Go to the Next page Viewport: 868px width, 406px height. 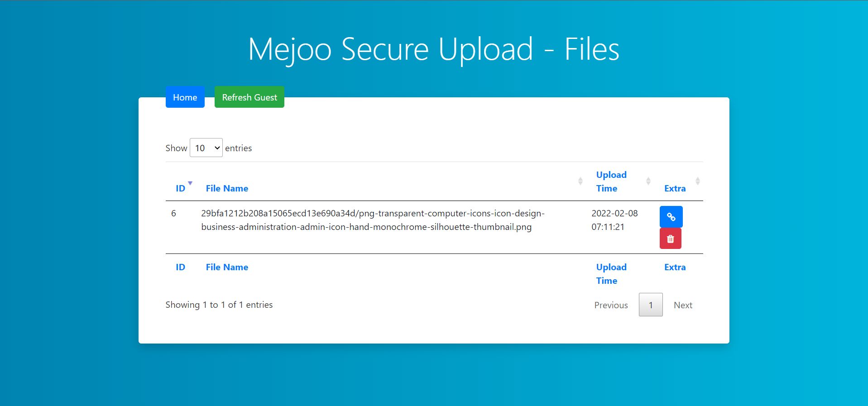pos(683,305)
